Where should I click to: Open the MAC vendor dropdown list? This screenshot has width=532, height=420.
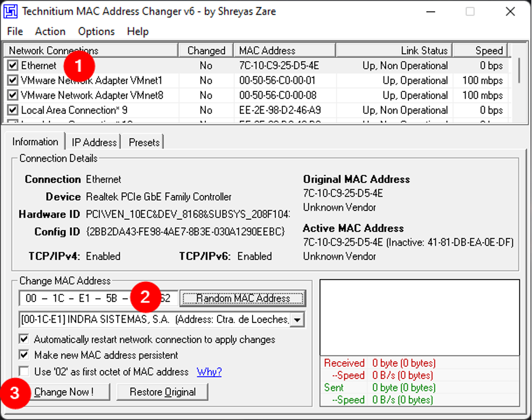296,319
